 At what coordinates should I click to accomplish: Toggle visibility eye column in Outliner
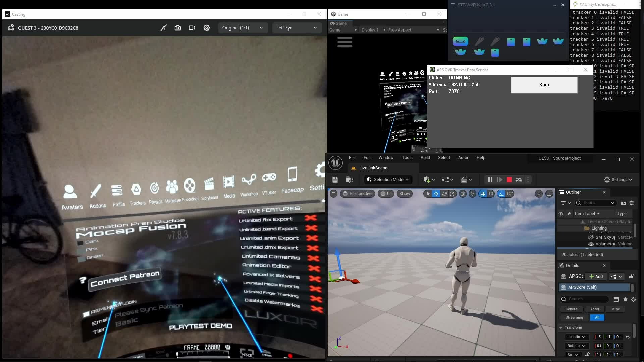[560, 214]
